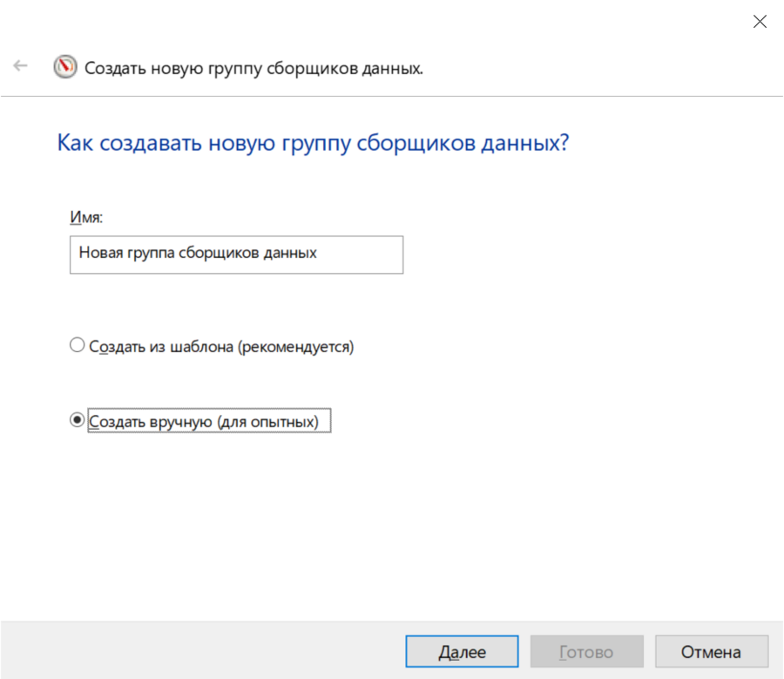This screenshot has height=679, width=784.
Task: Click the wizard title "Создать новую группу сборщиков данных."
Action: [x=253, y=68]
